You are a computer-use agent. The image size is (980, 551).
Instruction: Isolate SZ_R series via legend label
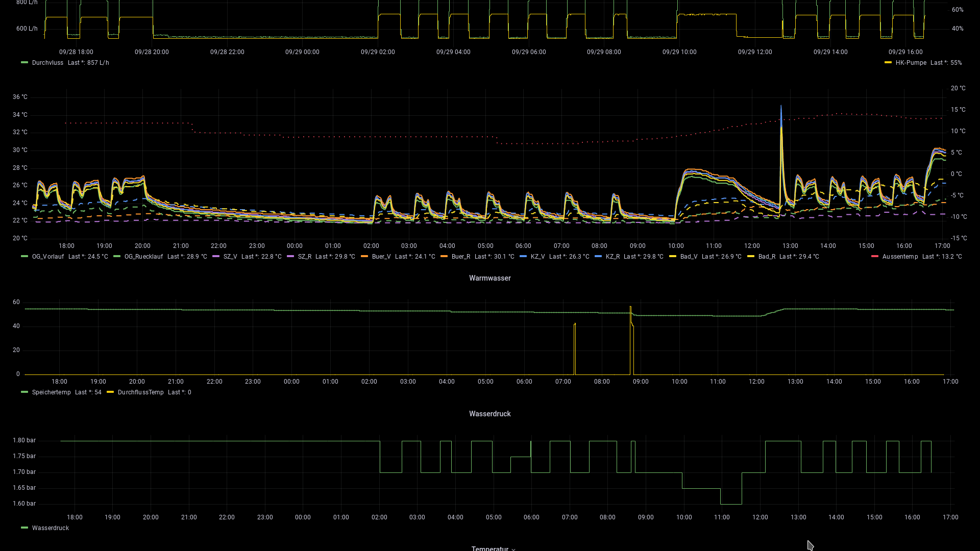(304, 257)
